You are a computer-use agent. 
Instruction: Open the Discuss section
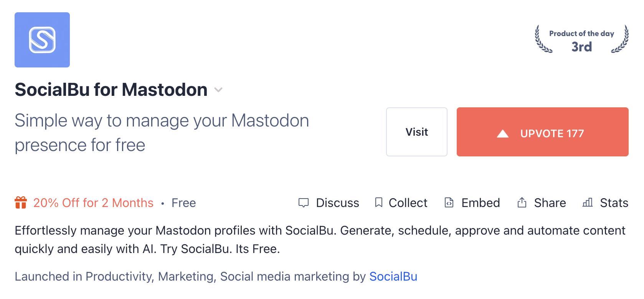point(329,203)
